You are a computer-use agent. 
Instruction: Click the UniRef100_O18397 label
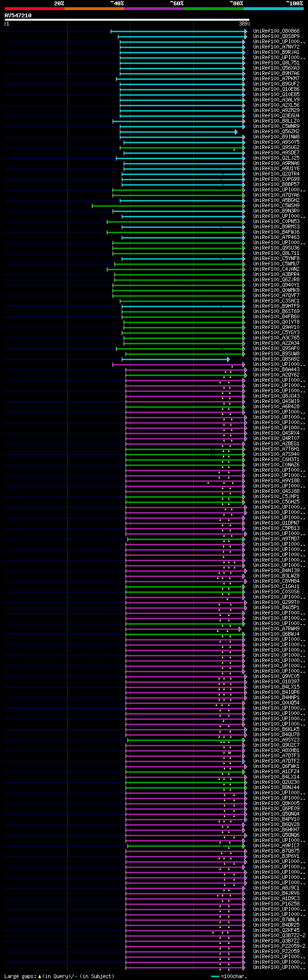[x=276, y=682]
